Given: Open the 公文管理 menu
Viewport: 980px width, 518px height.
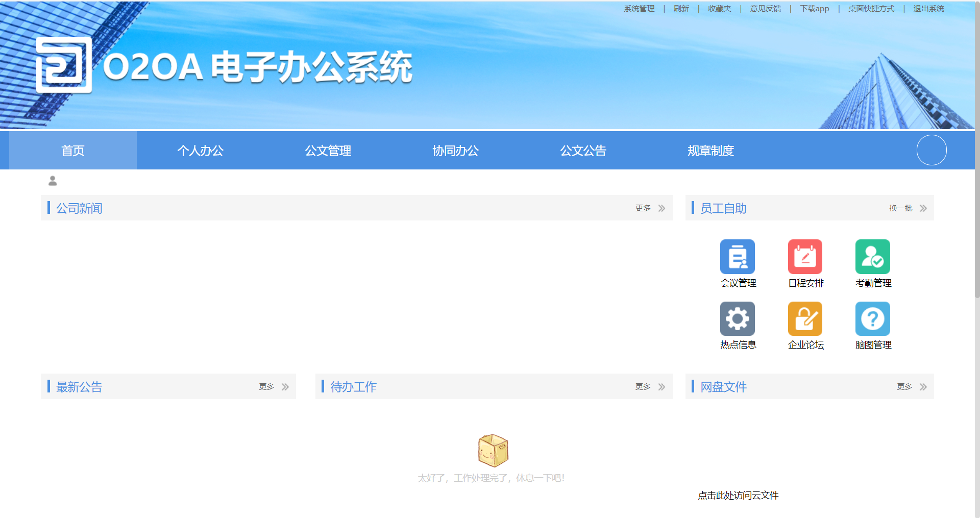Looking at the screenshot, I should (328, 151).
